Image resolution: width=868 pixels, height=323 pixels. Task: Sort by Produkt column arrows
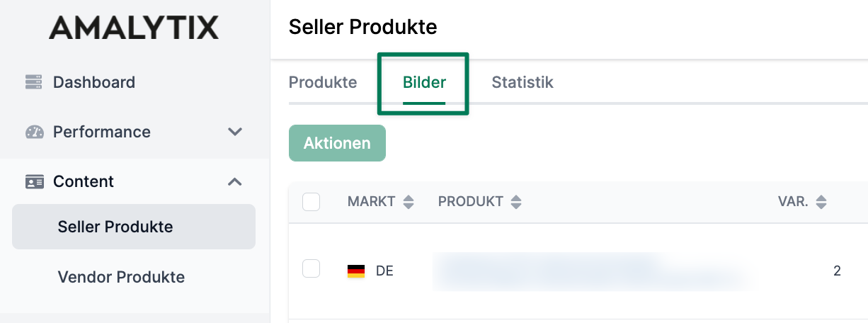(516, 202)
